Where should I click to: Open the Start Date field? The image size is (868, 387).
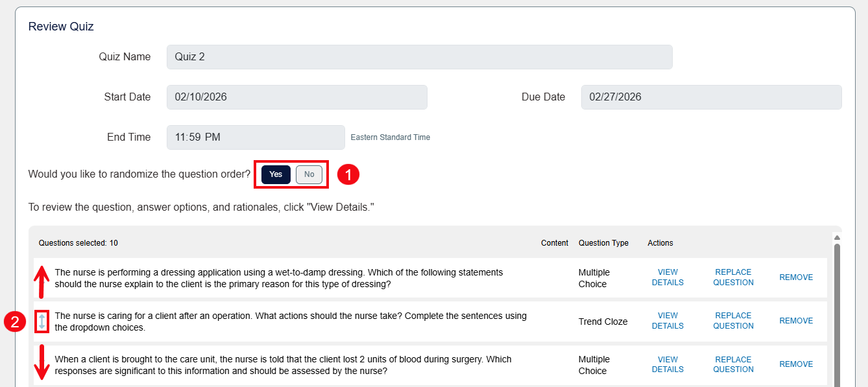(296, 97)
